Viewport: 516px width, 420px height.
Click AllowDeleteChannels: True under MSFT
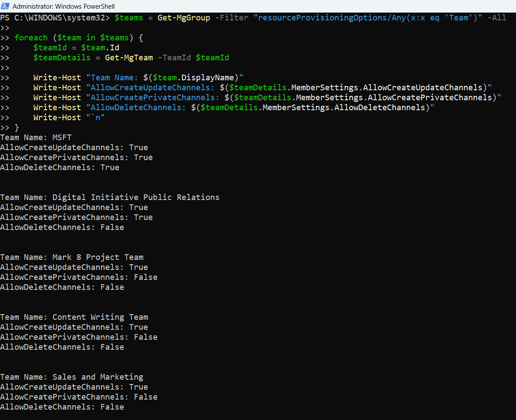point(60,167)
